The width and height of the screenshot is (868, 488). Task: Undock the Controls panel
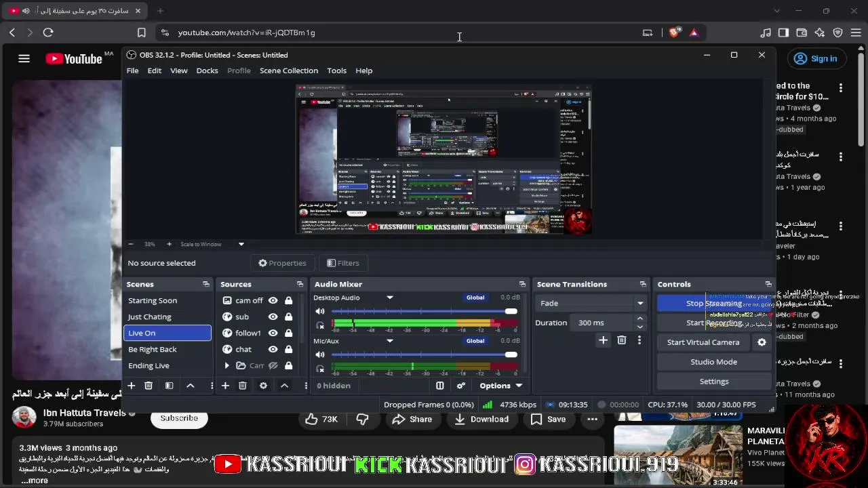click(768, 285)
